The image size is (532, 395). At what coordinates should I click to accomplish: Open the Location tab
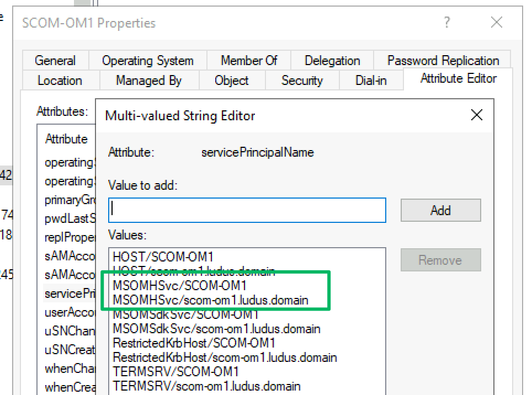(60, 81)
